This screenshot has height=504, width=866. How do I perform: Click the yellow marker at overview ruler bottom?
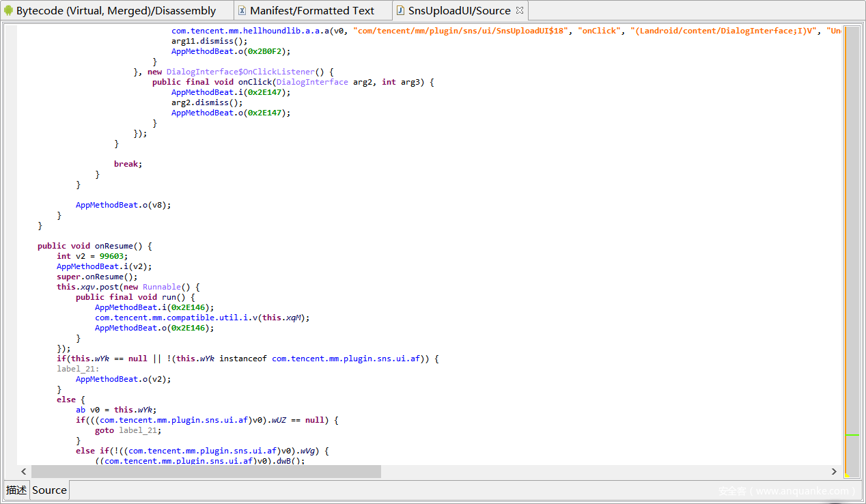(x=847, y=475)
